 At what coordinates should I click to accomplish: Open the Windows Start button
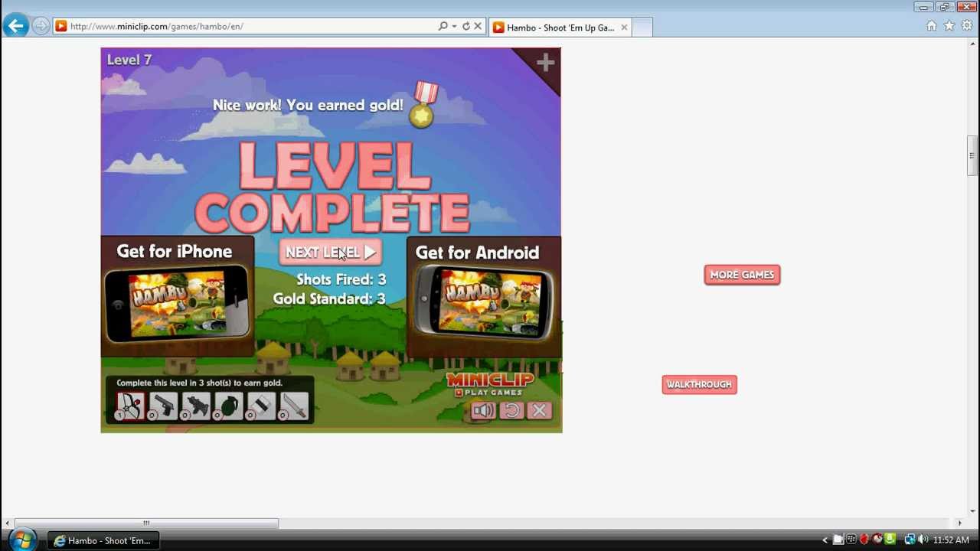pos(21,540)
